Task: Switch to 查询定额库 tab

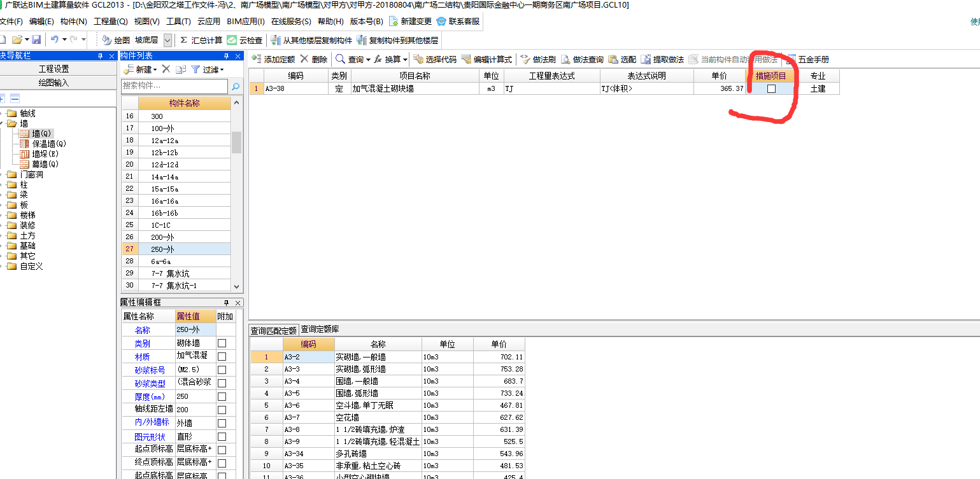Action: click(320, 330)
